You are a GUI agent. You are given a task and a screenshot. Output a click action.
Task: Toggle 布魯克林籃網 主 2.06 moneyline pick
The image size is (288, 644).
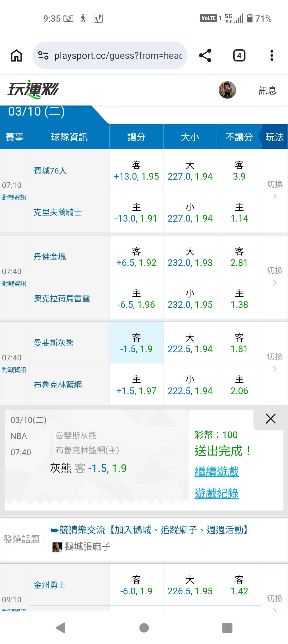pyautogui.click(x=239, y=385)
